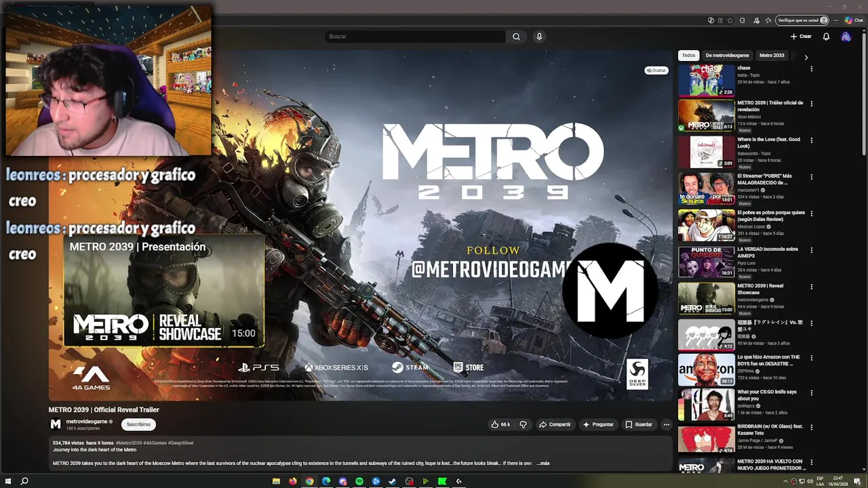Open File Explorer from the taskbar
This screenshot has width=868, height=488.
276,481
